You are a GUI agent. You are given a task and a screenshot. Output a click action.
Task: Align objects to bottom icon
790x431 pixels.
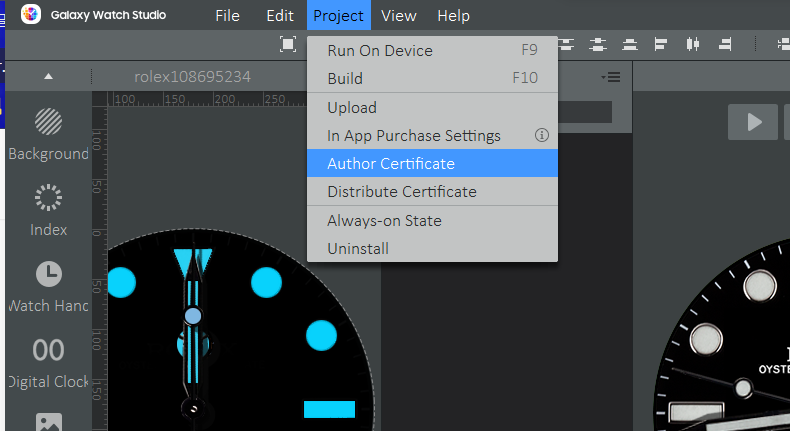[630, 44]
